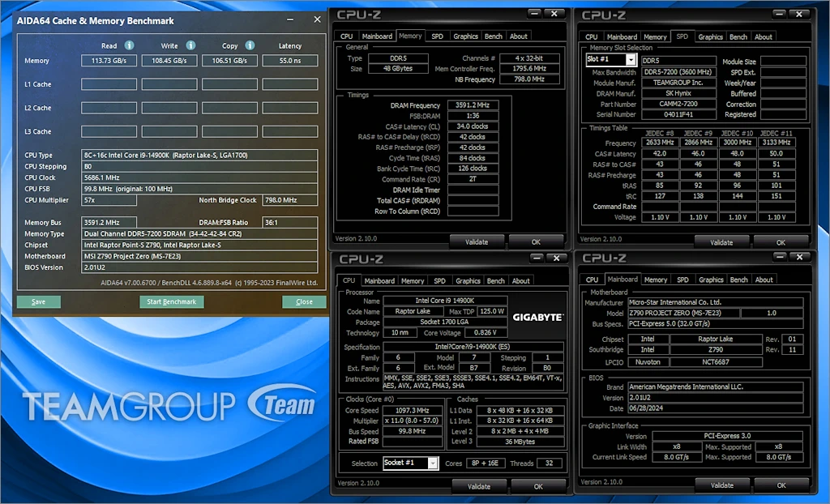This screenshot has height=504, width=830.
Task: Open About tab in CPU-Z Memory window
Action: pyautogui.click(x=518, y=36)
